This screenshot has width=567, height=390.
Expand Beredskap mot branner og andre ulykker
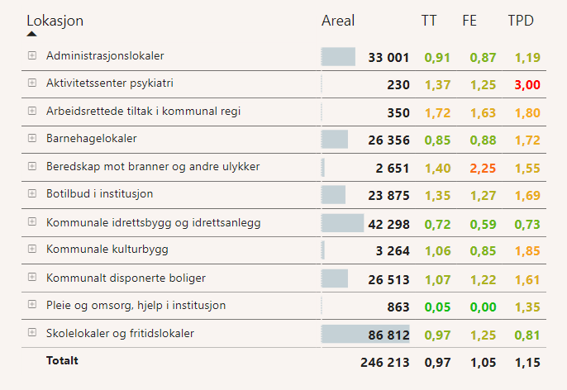(x=32, y=166)
